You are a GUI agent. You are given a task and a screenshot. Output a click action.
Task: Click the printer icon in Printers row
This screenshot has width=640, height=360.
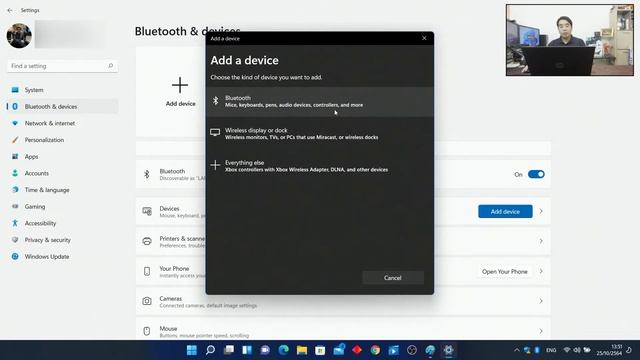pos(147,241)
